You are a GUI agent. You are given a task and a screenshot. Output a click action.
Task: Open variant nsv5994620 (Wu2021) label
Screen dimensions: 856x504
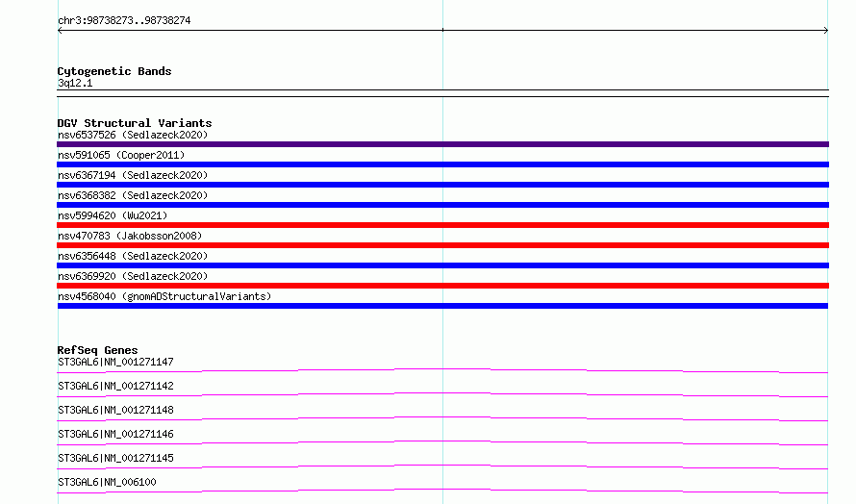tap(113, 215)
